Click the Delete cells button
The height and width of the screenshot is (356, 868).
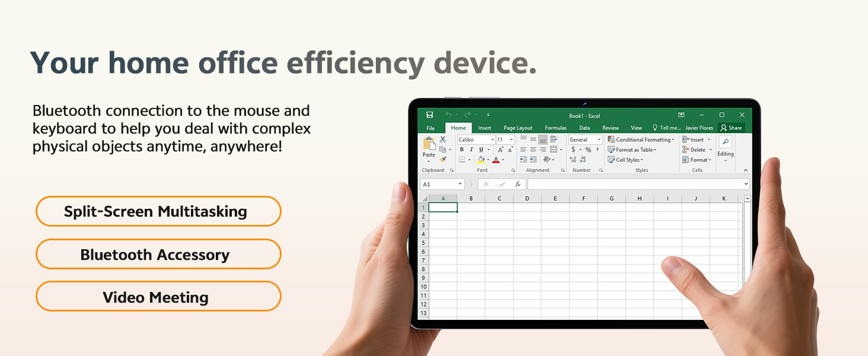697,150
